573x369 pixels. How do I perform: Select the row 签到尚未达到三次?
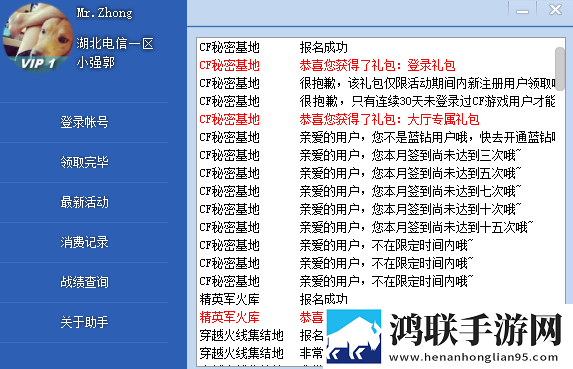point(376,155)
